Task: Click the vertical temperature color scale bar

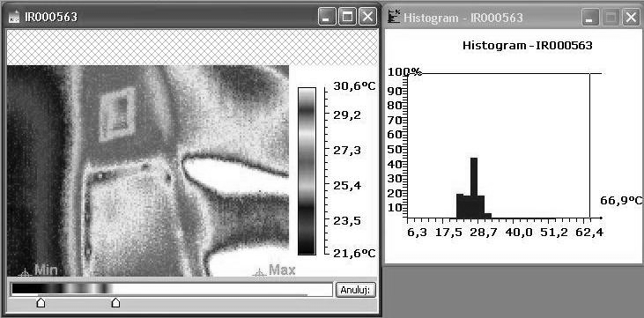Action: [x=307, y=171]
